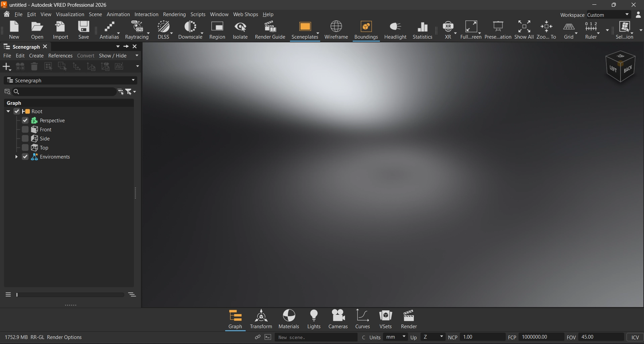
Task: Enable the Headlight tool
Action: [x=395, y=30]
